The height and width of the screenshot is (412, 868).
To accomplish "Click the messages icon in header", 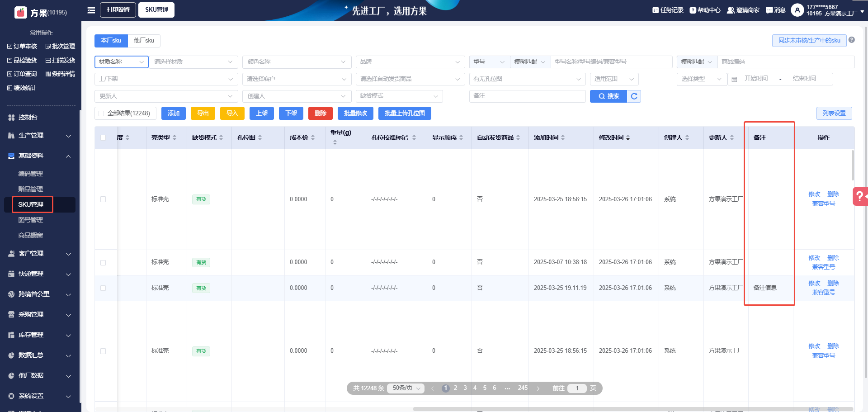I will click(x=769, y=10).
